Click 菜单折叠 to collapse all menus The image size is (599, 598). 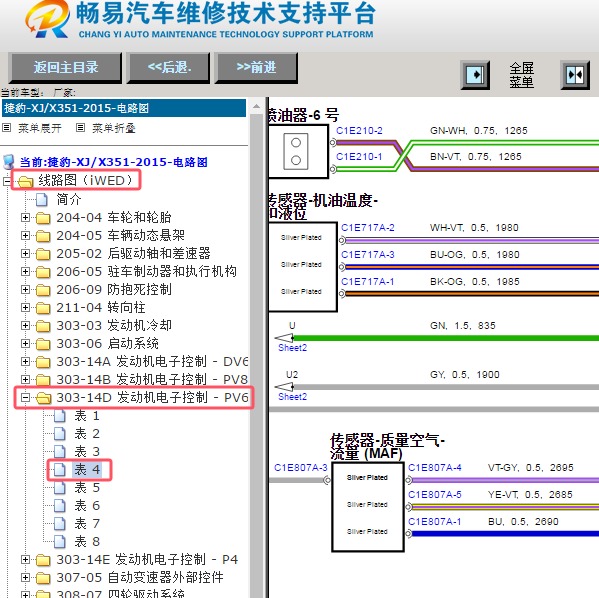click(113, 128)
